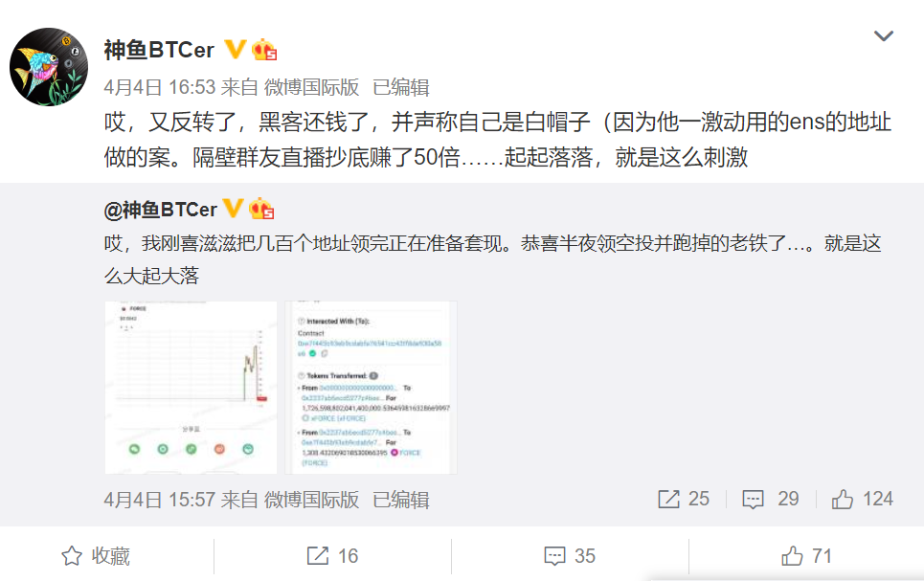Click the crown badge in the quoted post

(x=261, y=210)
